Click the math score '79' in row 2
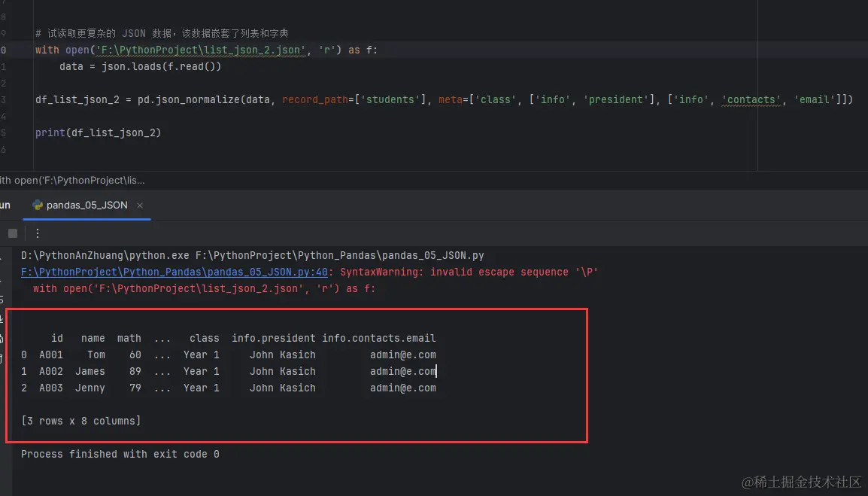 (x=135, y=388)
